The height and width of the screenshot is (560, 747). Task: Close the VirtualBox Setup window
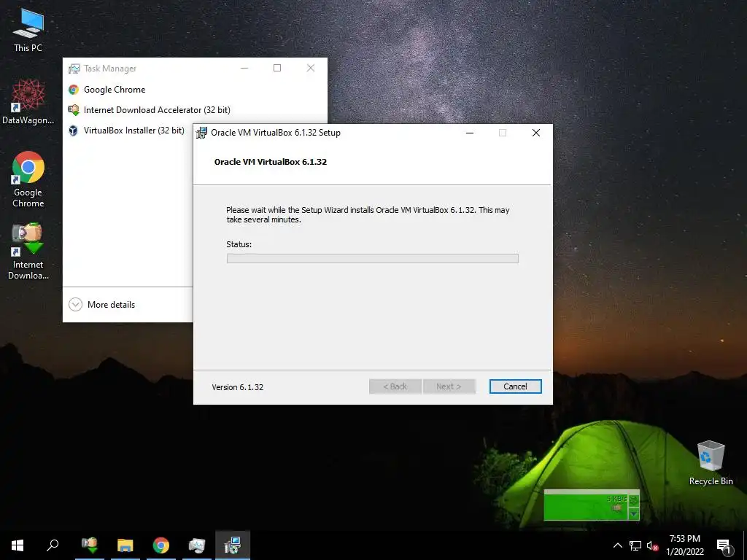click(x=536, y=133)
